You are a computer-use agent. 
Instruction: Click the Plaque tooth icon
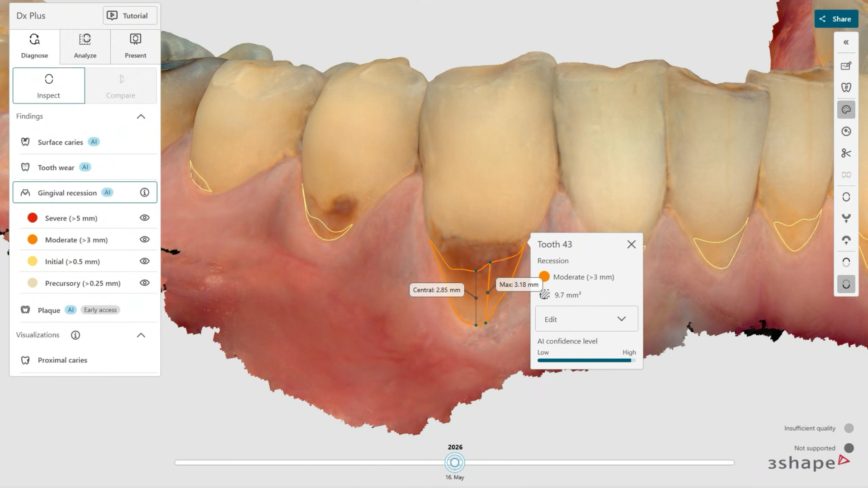(25, 310)
